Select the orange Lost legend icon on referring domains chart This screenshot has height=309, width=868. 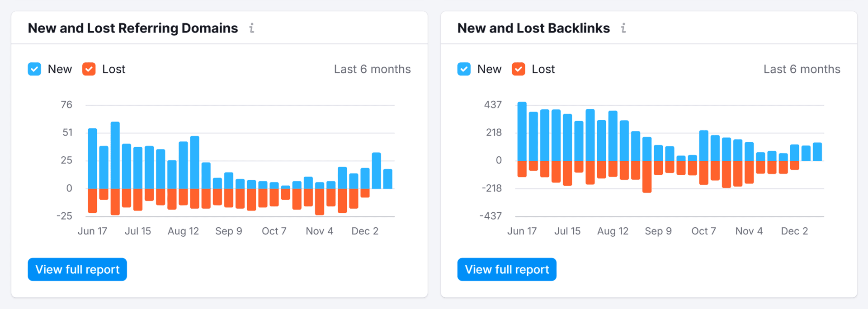(x=89, y=69)
